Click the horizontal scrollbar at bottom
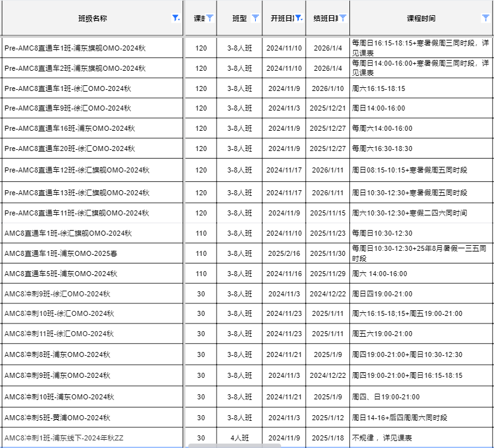This screenshot has height=448, width=494. click(234, 445)
